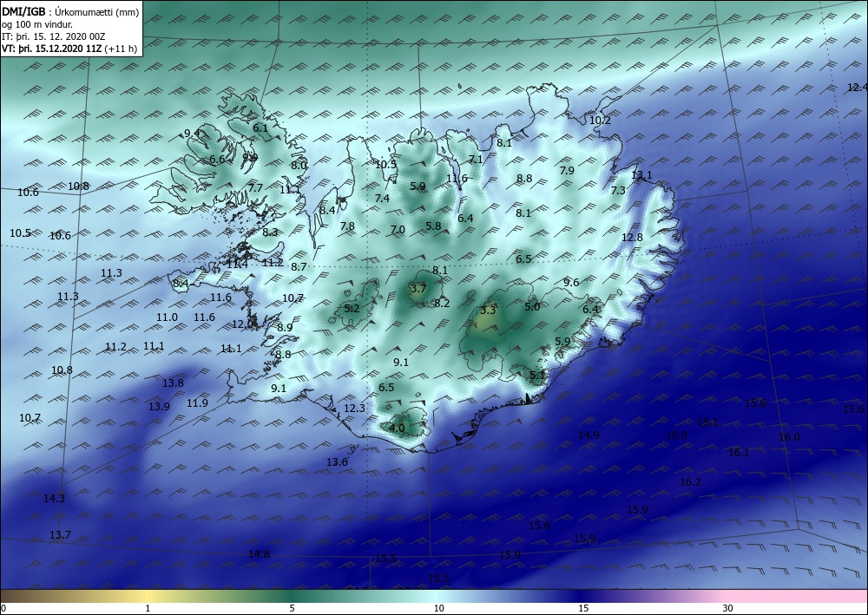Click the 8.2 value label
Viewport: 868px width, 615px height.
(x=442, y=303)
